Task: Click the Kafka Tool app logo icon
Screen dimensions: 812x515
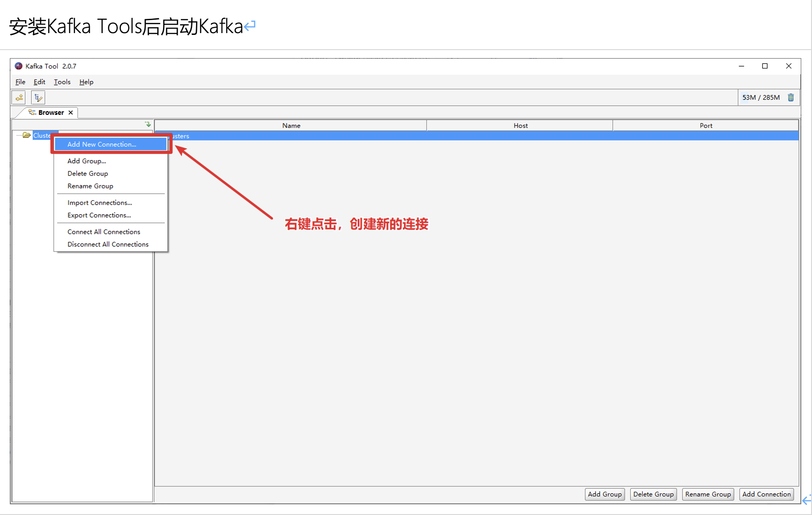Action: (18, 66)
